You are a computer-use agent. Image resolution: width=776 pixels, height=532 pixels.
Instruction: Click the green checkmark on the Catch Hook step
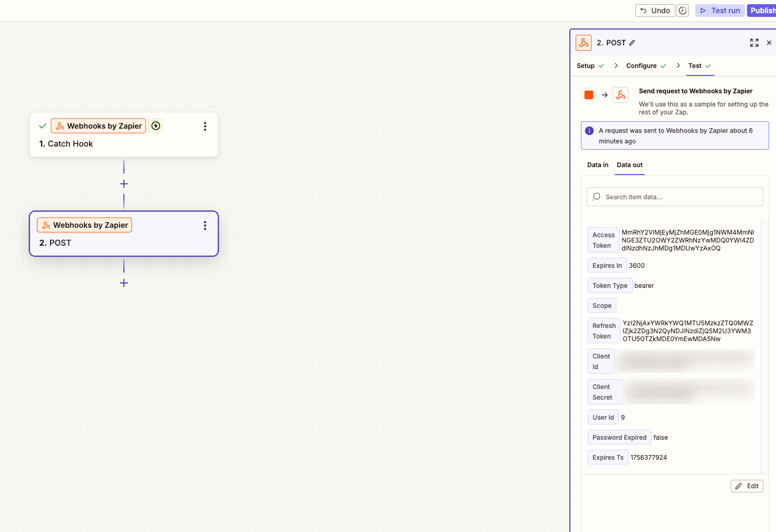(43, 125)
